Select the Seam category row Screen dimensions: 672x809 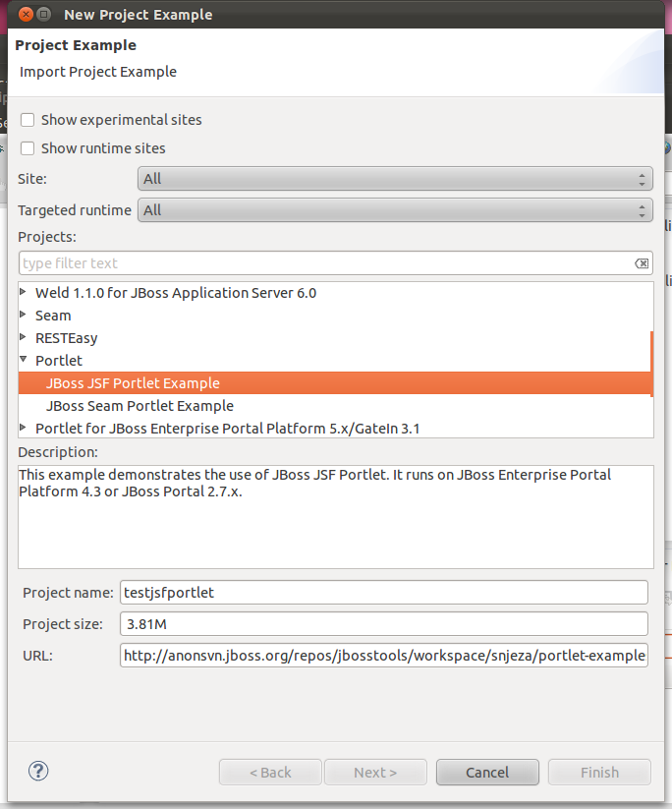(335, 316)
